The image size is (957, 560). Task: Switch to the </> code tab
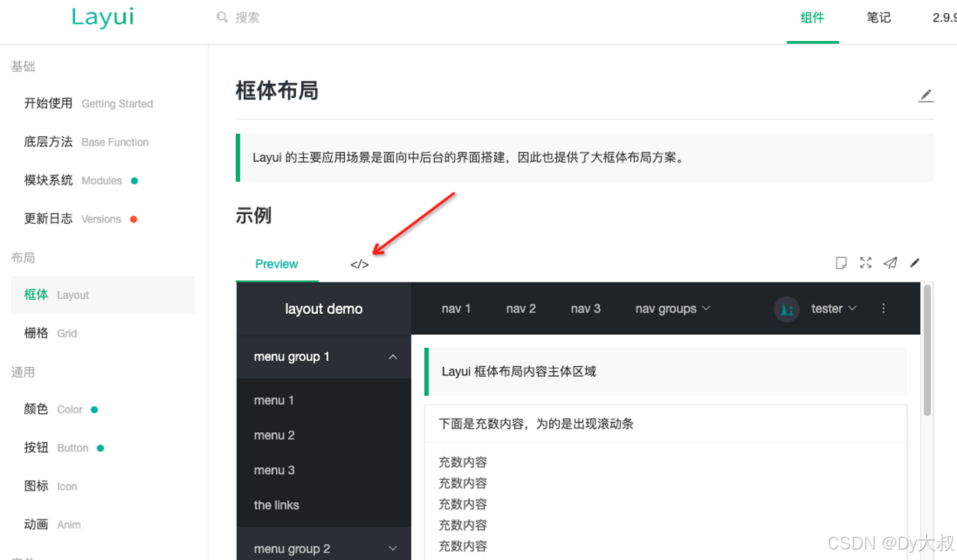click(x=360, y=264)
